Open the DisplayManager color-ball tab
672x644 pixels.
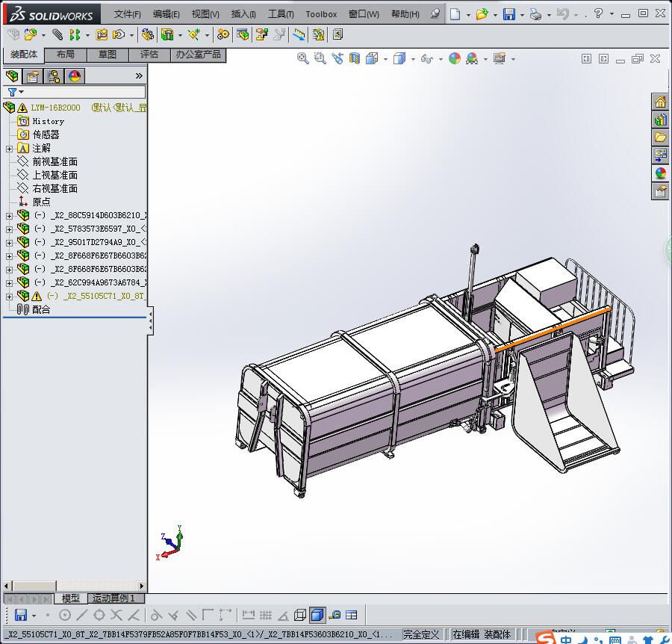[x=75, y=75]
